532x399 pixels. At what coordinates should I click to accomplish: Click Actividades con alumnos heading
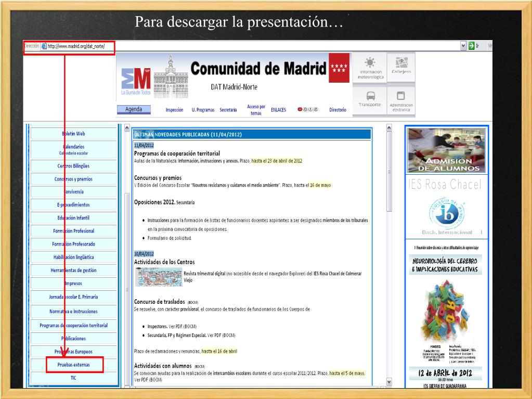tap(163, 366)
